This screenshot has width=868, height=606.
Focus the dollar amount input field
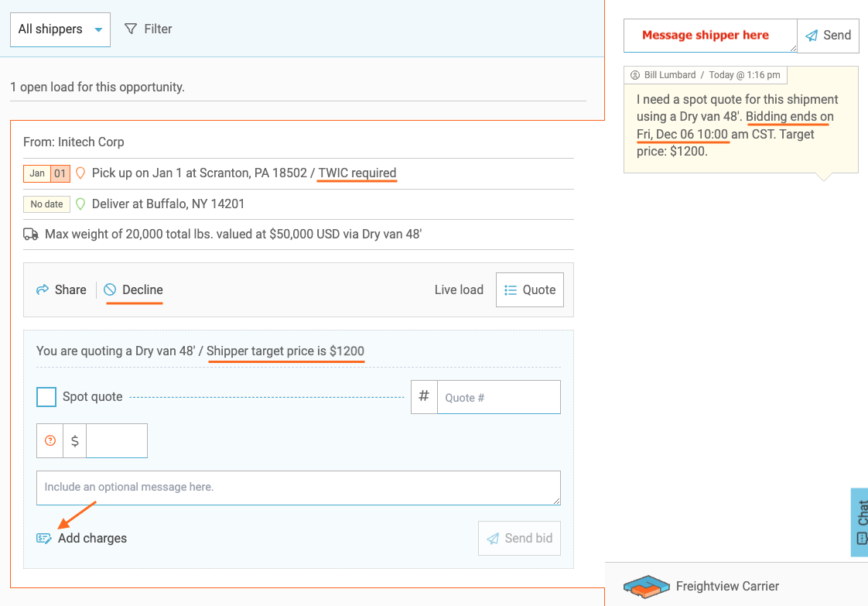pos(116,440)
